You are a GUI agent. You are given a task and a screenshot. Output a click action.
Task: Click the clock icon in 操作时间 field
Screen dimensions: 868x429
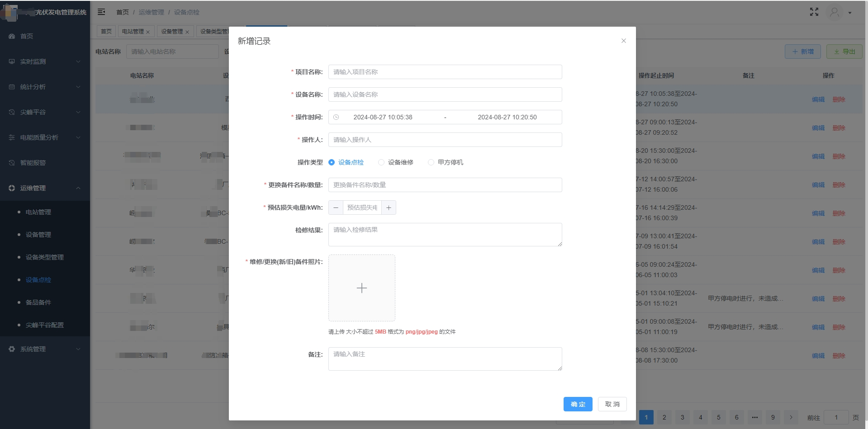pyautogui.click(x=336, y=117)
